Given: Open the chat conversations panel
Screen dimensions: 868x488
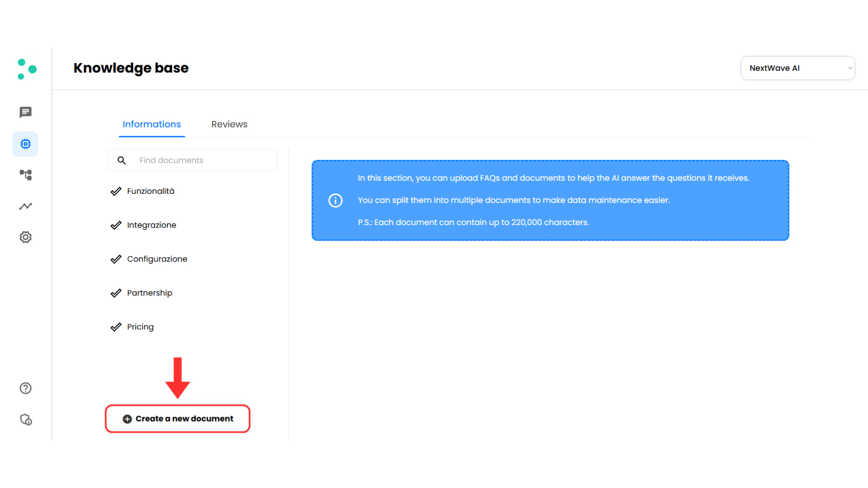Looking at the screenshot, I should coord(25,112).
